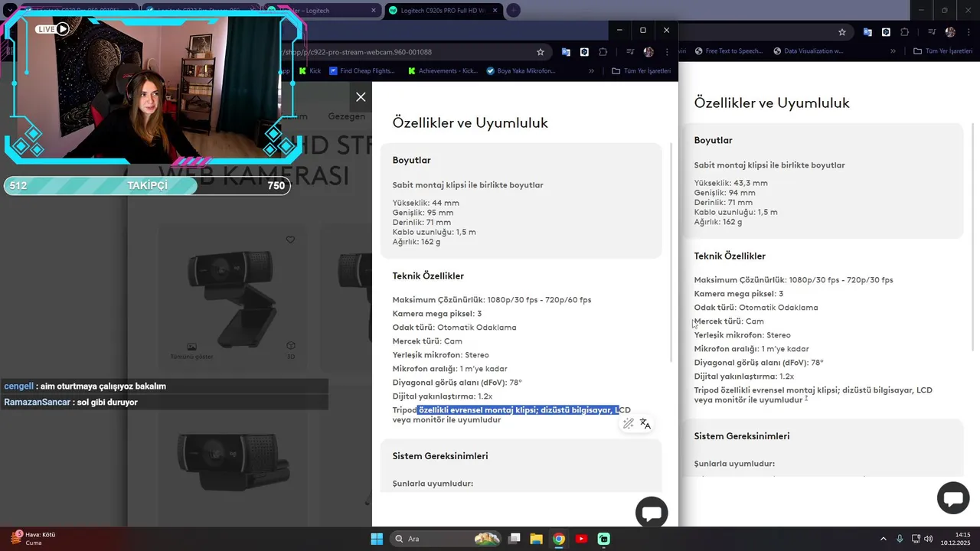Viewport: 980px width, 551px height.
Task: Open the profile avatar in front browser window
Action: [648, 52]
